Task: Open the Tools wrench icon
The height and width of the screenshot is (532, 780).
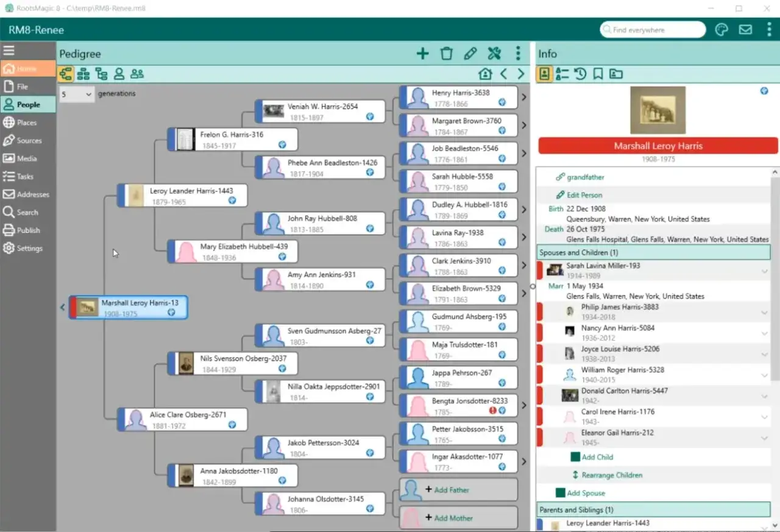Action: point(494,54)
